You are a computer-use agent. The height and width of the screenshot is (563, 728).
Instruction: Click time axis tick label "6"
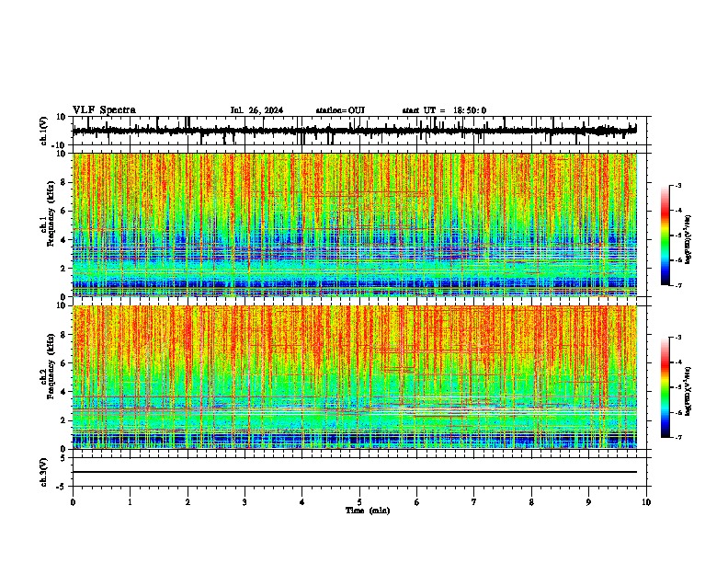pyautogui.click(x=417, y=502)
